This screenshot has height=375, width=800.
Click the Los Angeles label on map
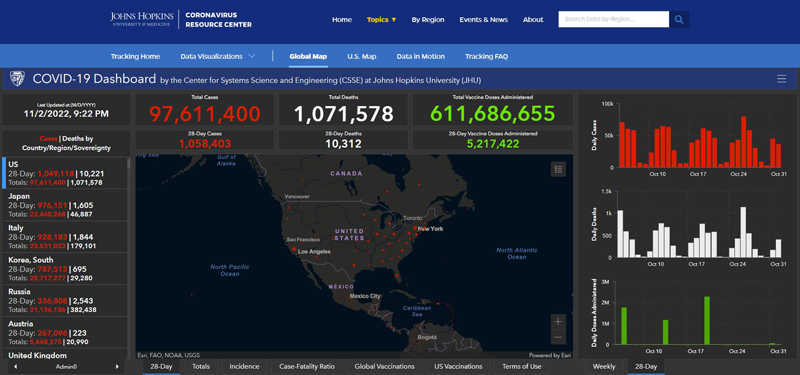tap(314, 252)
